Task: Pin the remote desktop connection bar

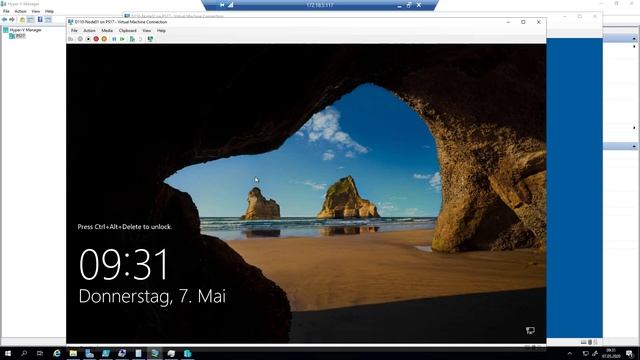Action: pyautogui.click(x=222, y=5)
